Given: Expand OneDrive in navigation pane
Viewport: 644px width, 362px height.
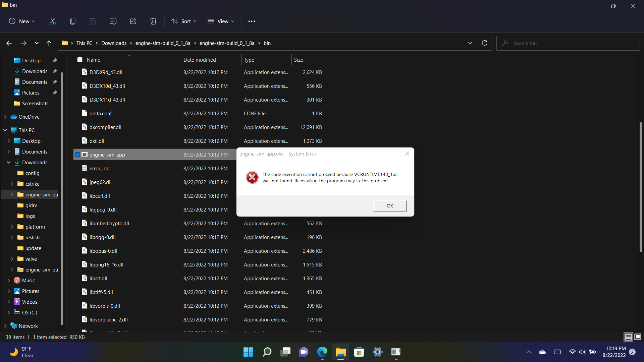Looking at the screenshot, I should click(x=5, y=117).
